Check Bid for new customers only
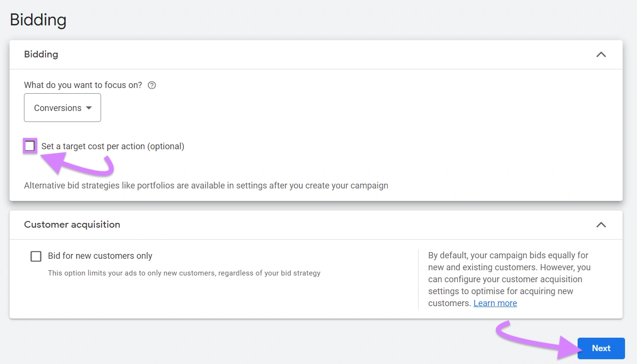 click(x=36, y=256)
